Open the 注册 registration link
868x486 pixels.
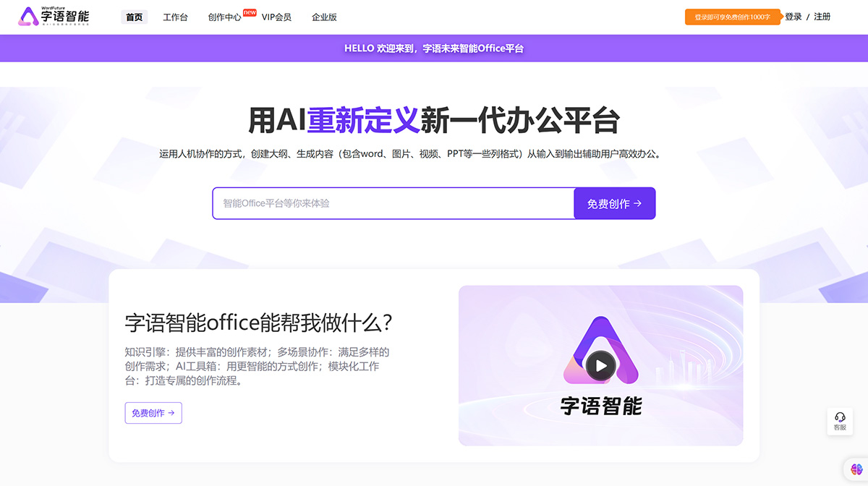point(824,16)
